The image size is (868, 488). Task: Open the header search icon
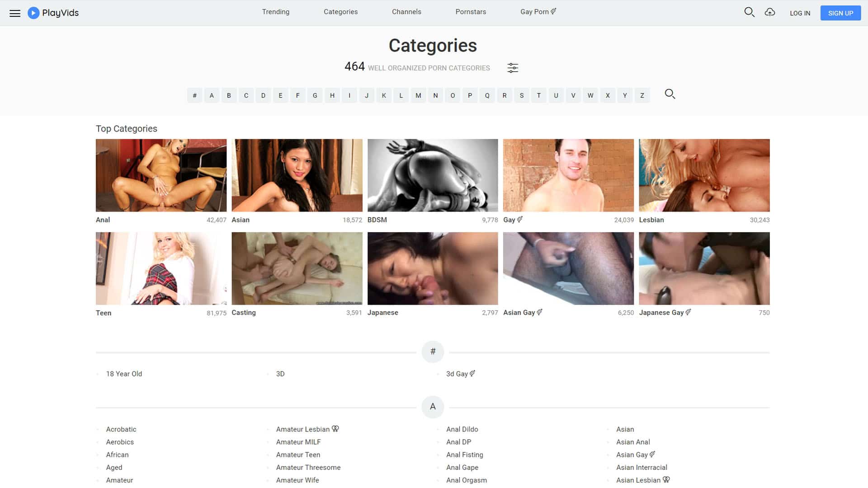(x=749, y=12)
